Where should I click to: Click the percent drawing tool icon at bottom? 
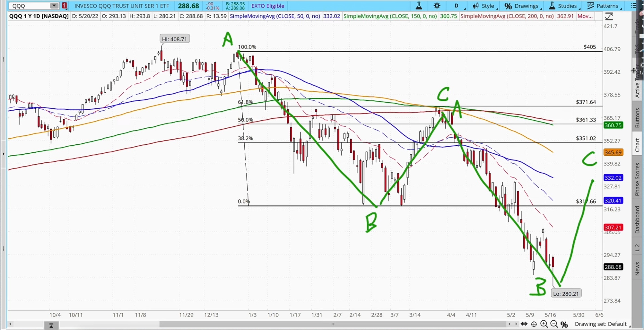click(x=564, y=324)
